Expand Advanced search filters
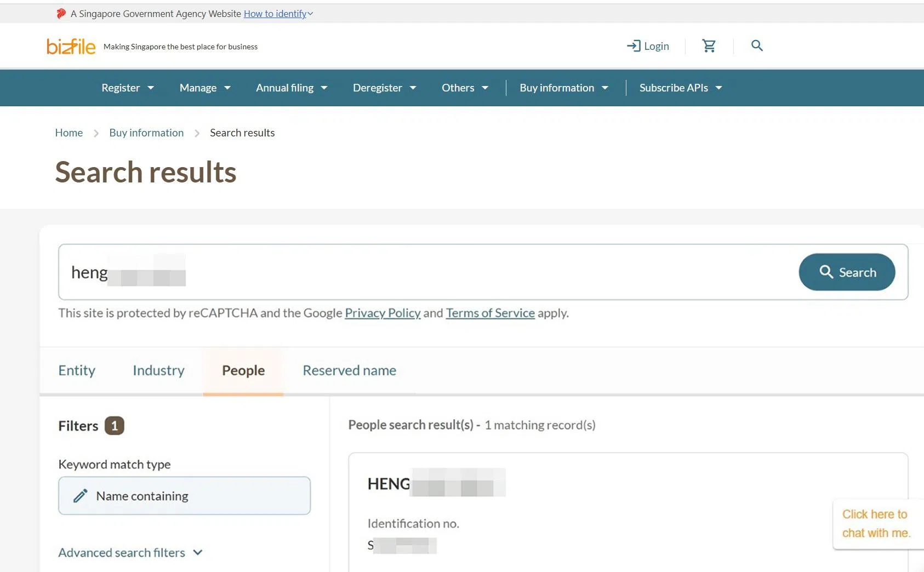This screenshot has height=572, width=924. point(130,552)
